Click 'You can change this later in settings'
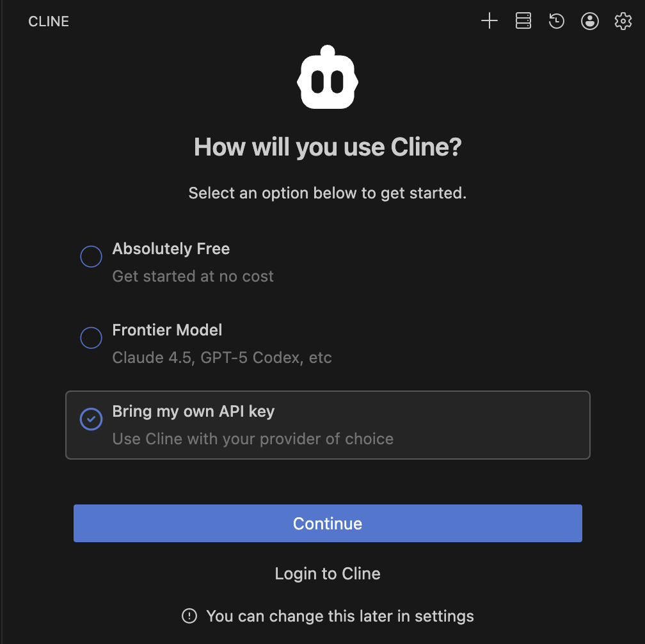This screenshot has height=644, width=645. click(340, 616)
